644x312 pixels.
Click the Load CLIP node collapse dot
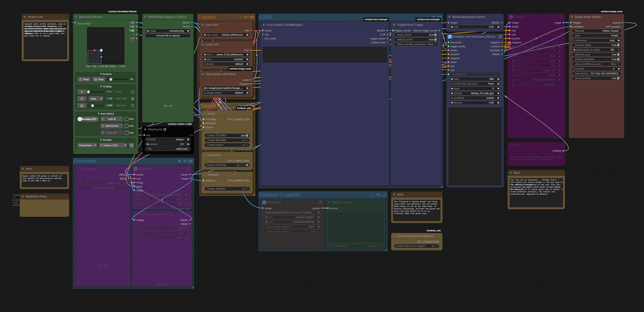[203, 45]
